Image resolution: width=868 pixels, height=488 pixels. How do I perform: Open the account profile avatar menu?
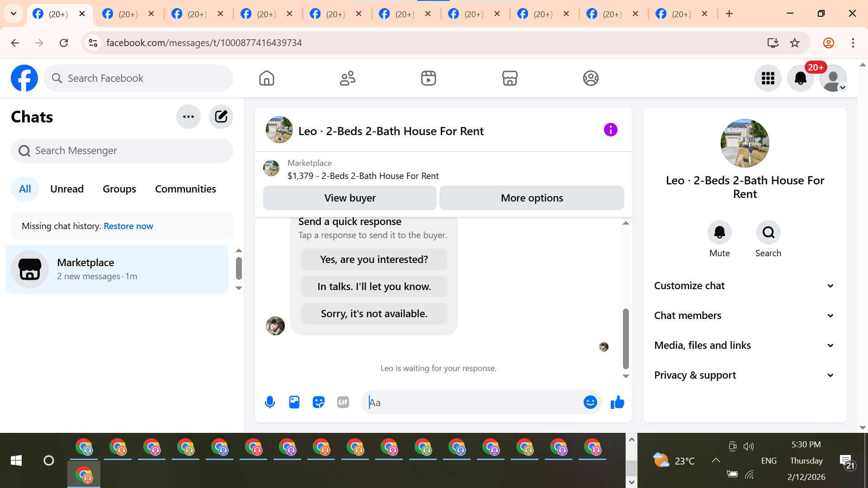click(x=833, y=78)
